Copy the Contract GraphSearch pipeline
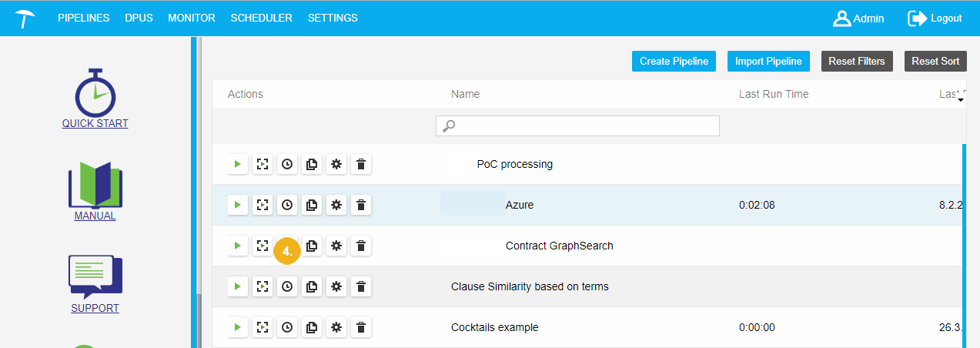The height and width of the screenshot is (348, 980). pyautogui.click(x=312, y=246)
